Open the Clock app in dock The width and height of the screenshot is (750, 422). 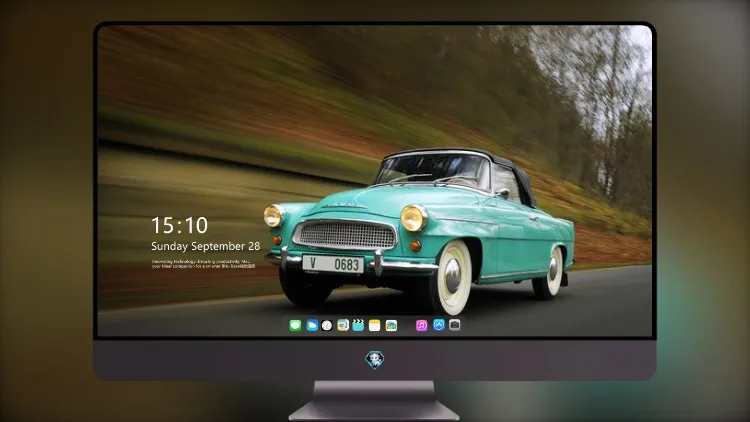pyautogui.click(x=327, y=325)
